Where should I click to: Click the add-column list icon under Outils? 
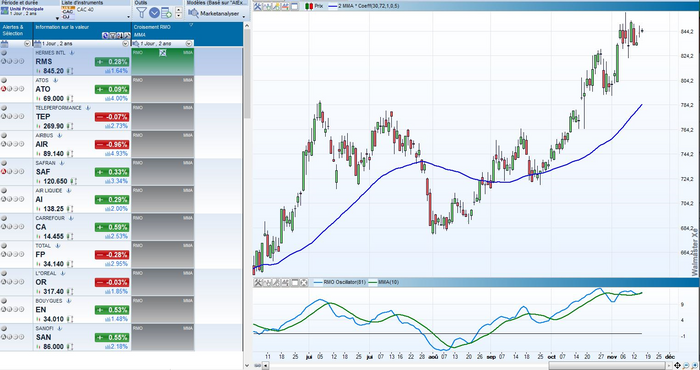click(166, 12)
